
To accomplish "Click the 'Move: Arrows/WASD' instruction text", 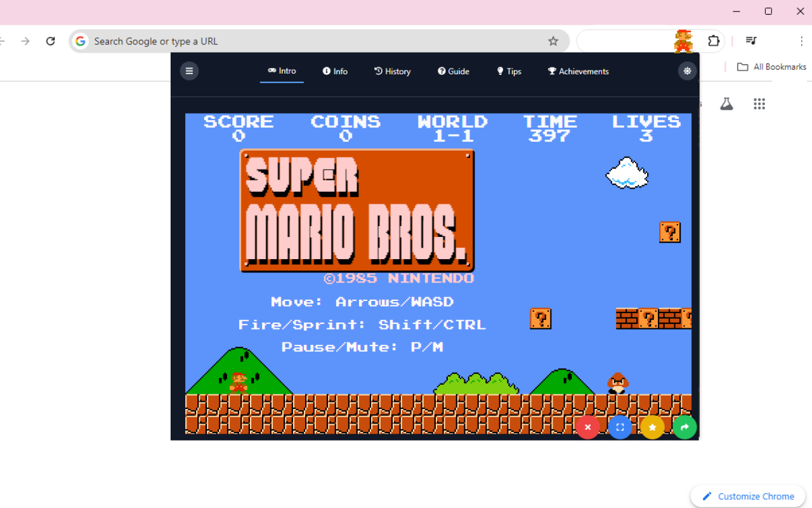I will [x=362, y=302].
